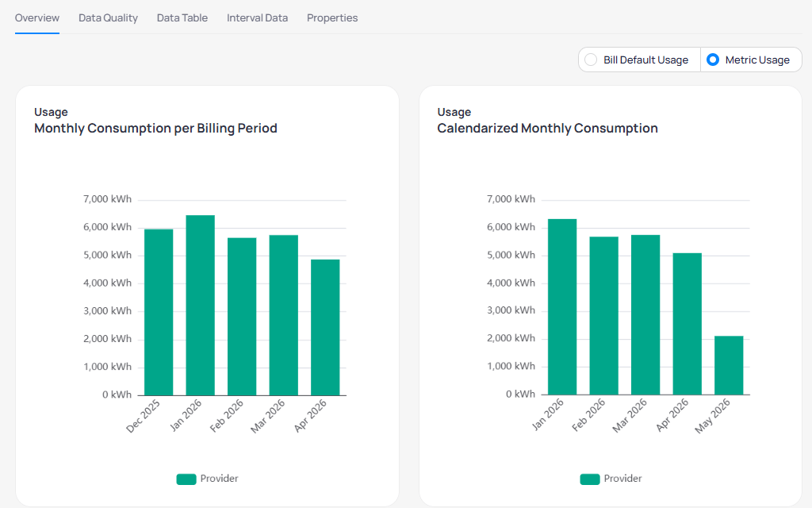
Task: Click 4,000 kWh label on calendarized chart
Action: point(511,283)
